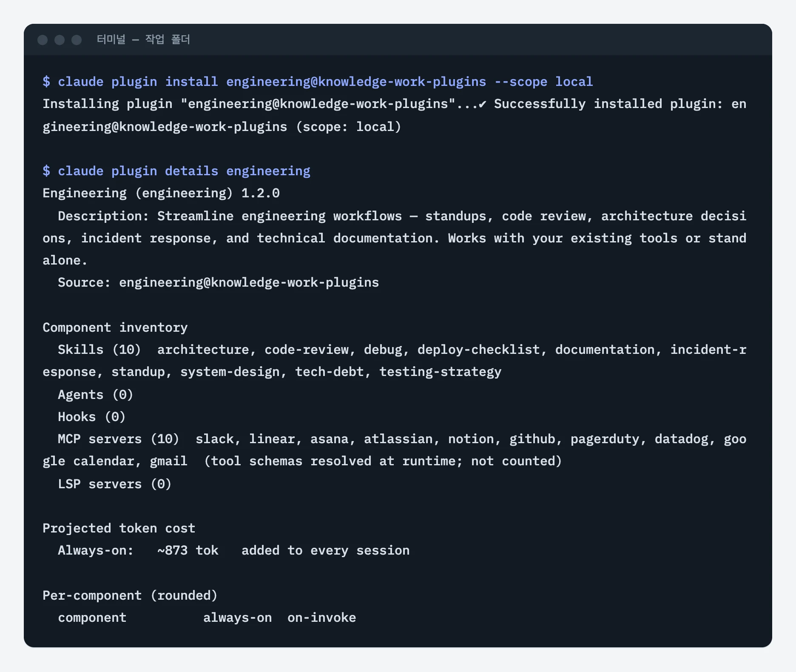The image size is (796, 672).
Task: Click the success checkmark in install output
Action: coord(482,104)
